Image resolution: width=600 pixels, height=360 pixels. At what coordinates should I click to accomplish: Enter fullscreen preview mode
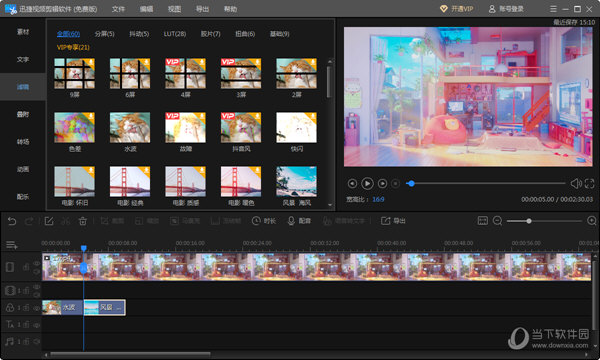pyautogui.click(x=589, y=184)
